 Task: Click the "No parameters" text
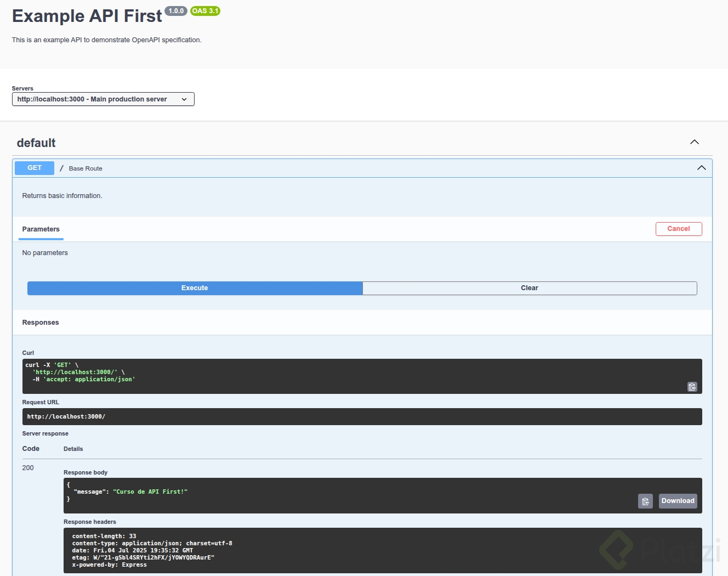(45, 253)
